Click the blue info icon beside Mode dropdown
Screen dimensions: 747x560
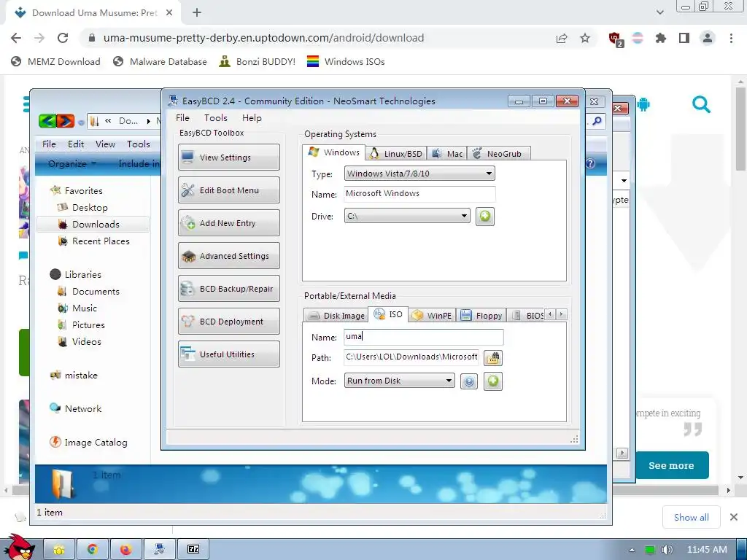click(469, 381)
